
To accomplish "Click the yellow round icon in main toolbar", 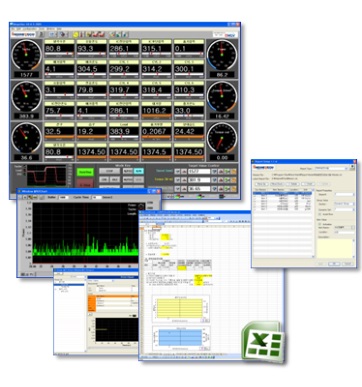I will (x=76, y=34).
